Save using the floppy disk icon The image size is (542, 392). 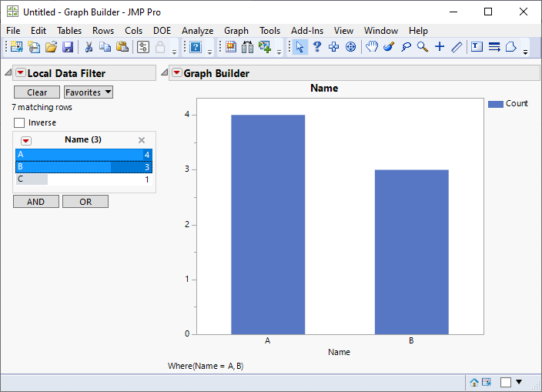click(x=68, y=47)
